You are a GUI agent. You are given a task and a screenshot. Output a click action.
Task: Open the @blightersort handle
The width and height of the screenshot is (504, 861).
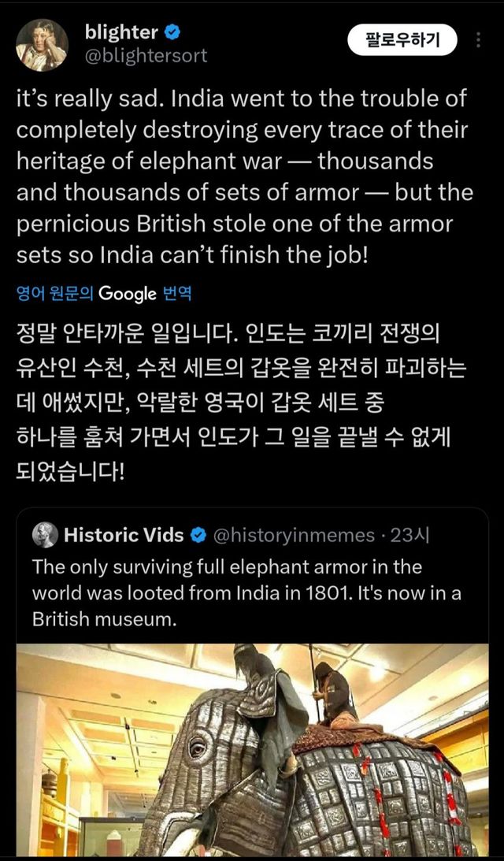(x=146, y=56)
